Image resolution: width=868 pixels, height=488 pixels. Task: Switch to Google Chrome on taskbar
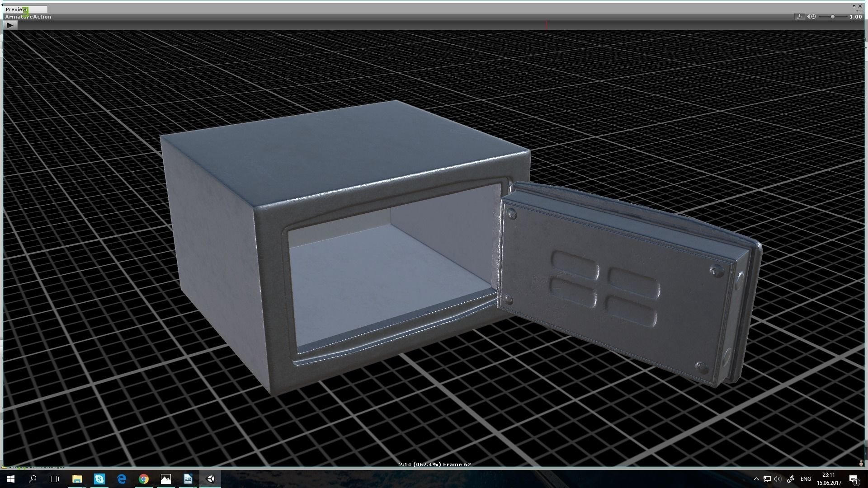click(143, 479)
